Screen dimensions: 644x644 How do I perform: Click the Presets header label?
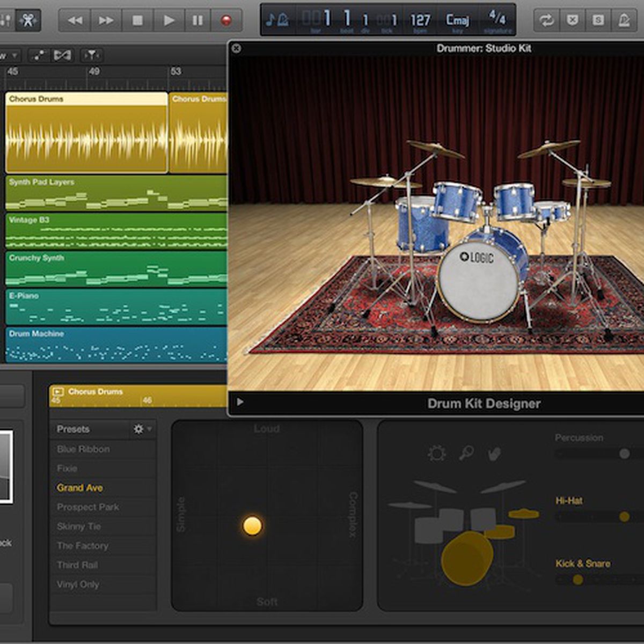point(73,429)
